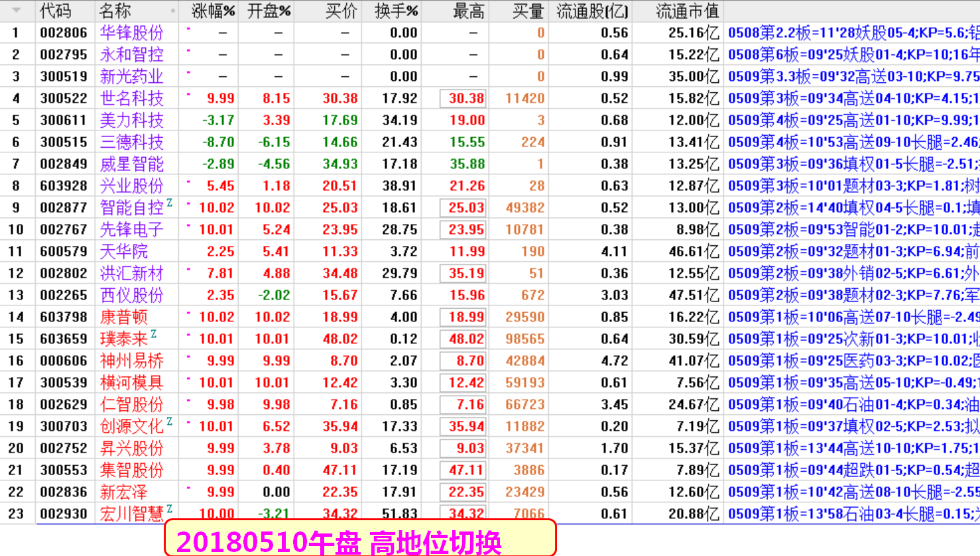980x556 pixels.
Task: Select stock name 仁智股份
Action: coord(131,404)
